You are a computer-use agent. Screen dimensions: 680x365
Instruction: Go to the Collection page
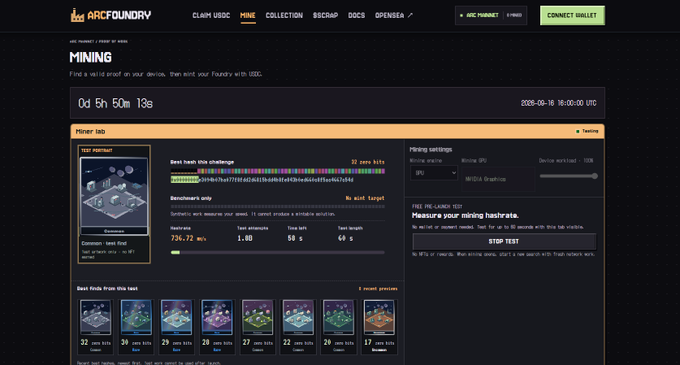pyautogui.click(x=284, y=15)
